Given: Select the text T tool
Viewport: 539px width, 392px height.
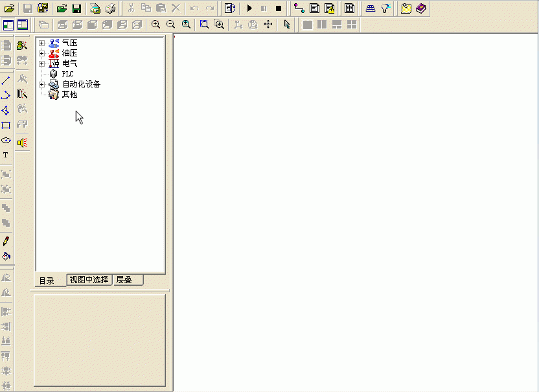Looking at the screenshot, I should point(6,156).
